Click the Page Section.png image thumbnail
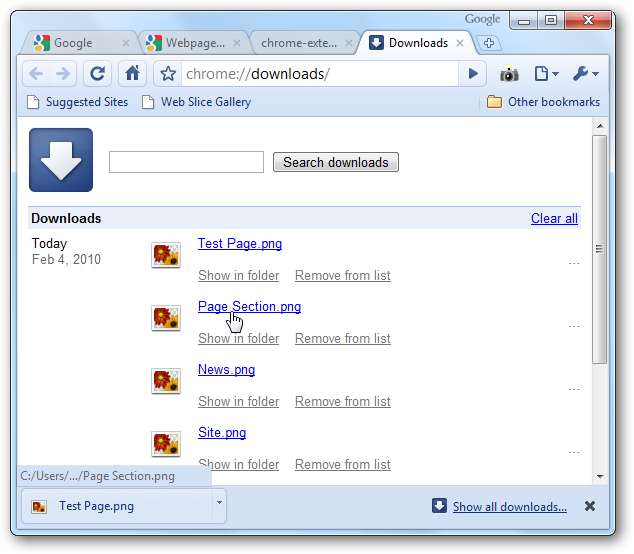The width and height of the screenshot is (634, 554). click(166, 318)
